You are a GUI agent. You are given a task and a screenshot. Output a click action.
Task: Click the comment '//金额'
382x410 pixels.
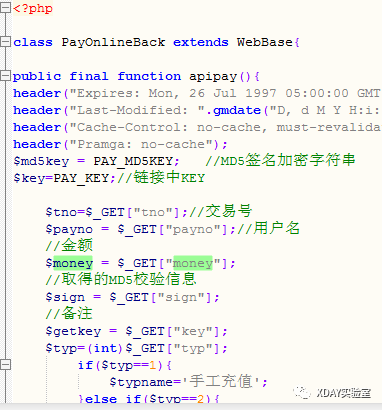[x=69, y=245]
